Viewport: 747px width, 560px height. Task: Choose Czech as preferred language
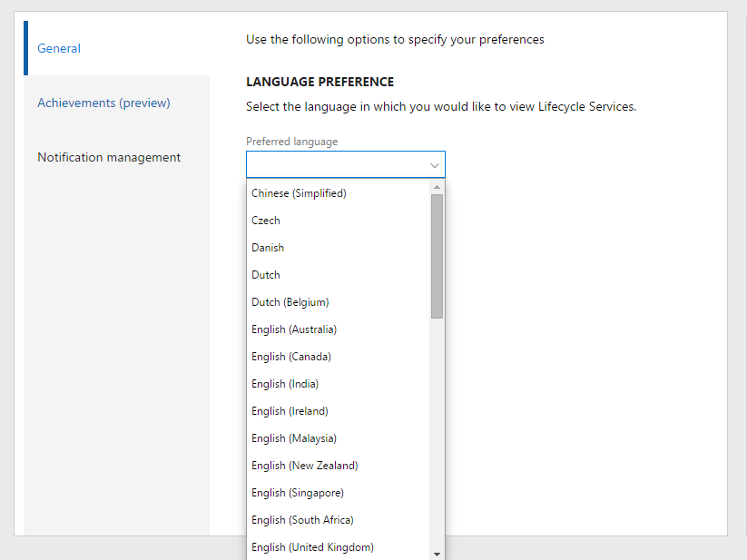coord(266,221)
